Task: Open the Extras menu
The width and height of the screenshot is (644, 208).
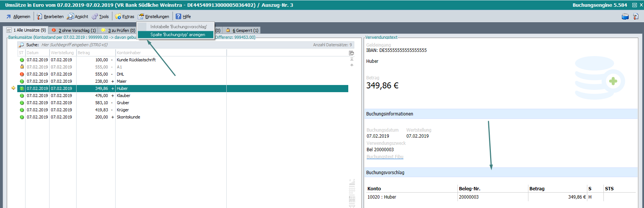Action: click(125, 17)
